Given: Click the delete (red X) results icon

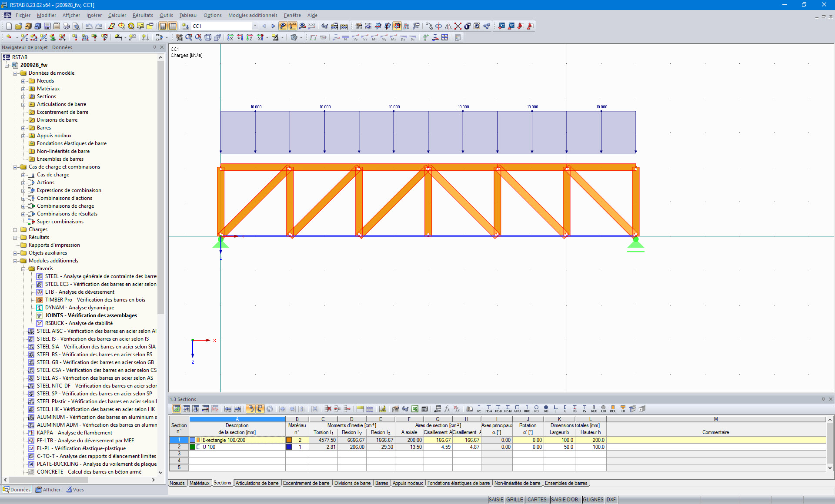Looking at the screenshot, I should (x=458, y=26).
